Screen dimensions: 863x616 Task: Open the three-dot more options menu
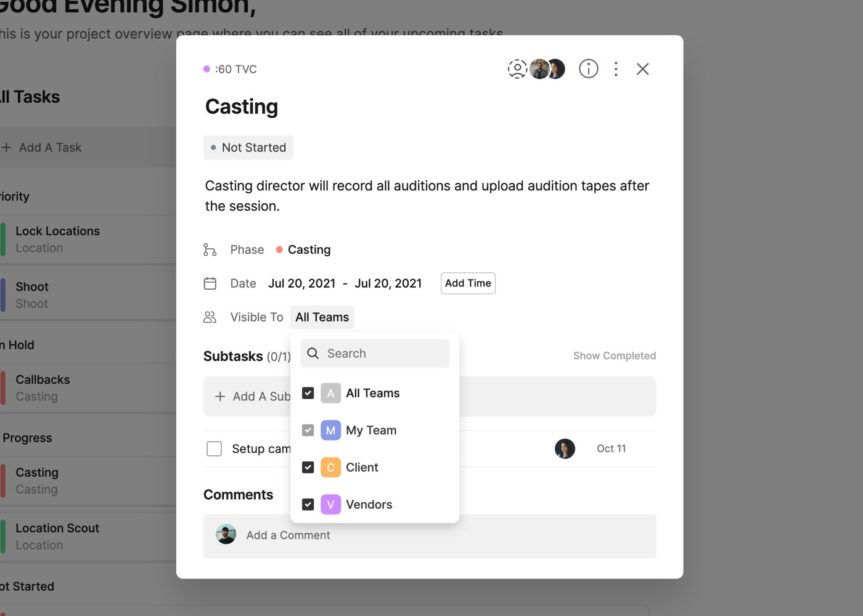(616, 69)
